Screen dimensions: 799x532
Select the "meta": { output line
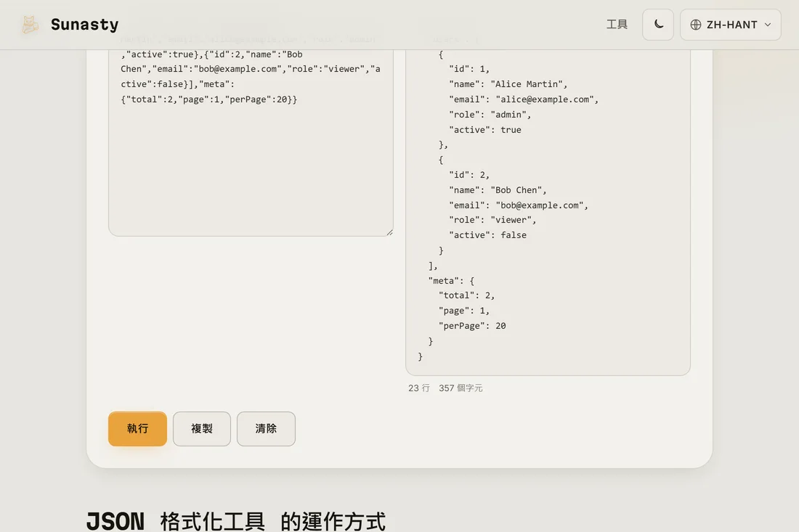point(451,280)
